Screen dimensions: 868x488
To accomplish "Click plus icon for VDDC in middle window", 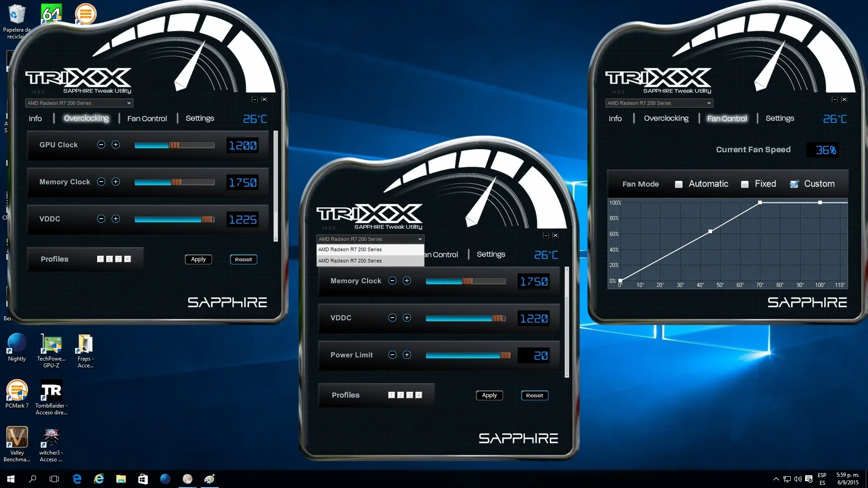I will pos(407,318).
